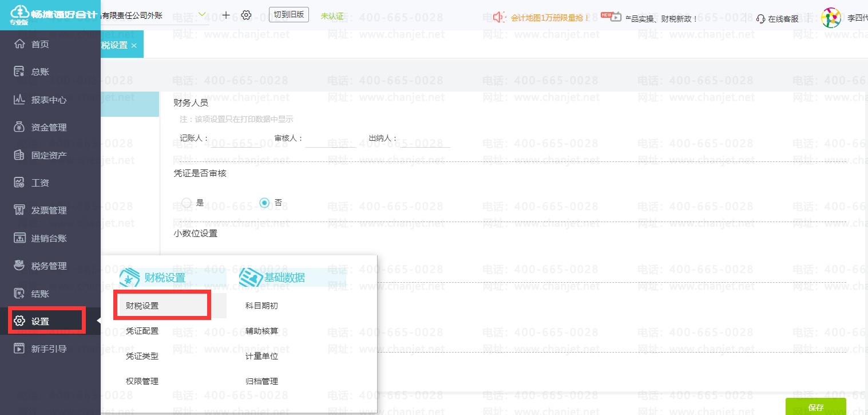The width and height of the screenshot is (868, 415).
Task: Click the 出纳人 input field
Action: click(x=425, y=139)
